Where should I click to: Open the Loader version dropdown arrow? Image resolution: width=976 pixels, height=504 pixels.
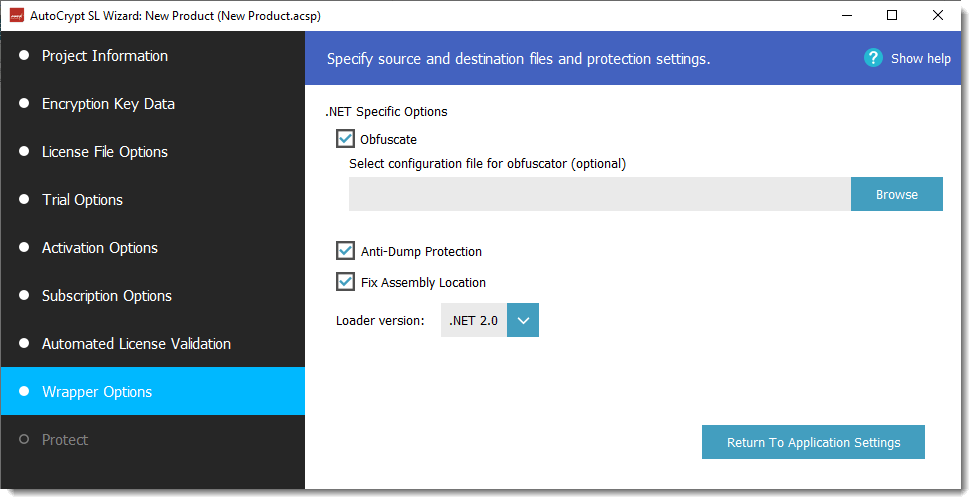[523, 320]
